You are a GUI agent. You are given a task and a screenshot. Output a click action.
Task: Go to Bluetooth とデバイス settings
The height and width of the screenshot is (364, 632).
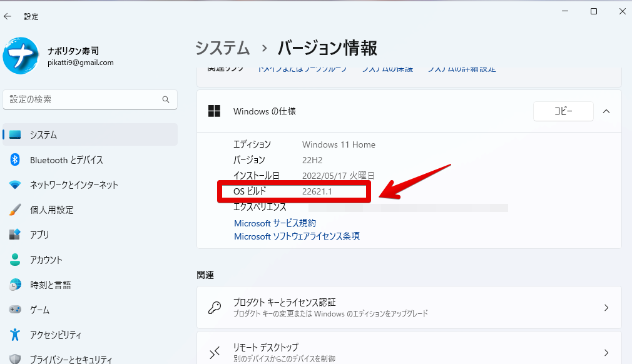66,160
